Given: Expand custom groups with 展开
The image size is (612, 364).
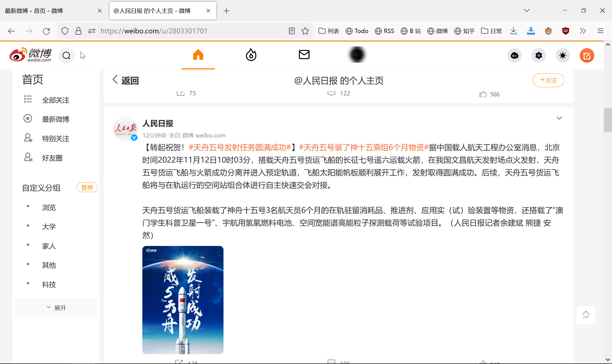Looking at the screenshot, I should pyautogui.click(x=56, y=307).
